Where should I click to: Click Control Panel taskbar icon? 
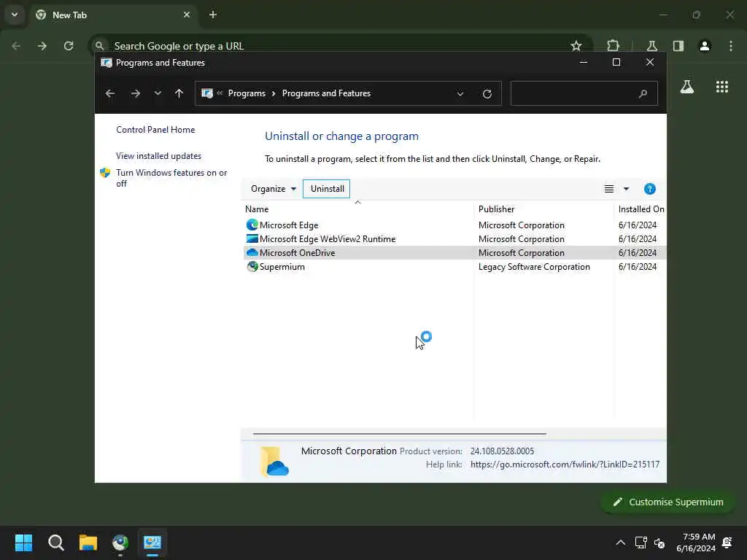[x=152, y=542]
